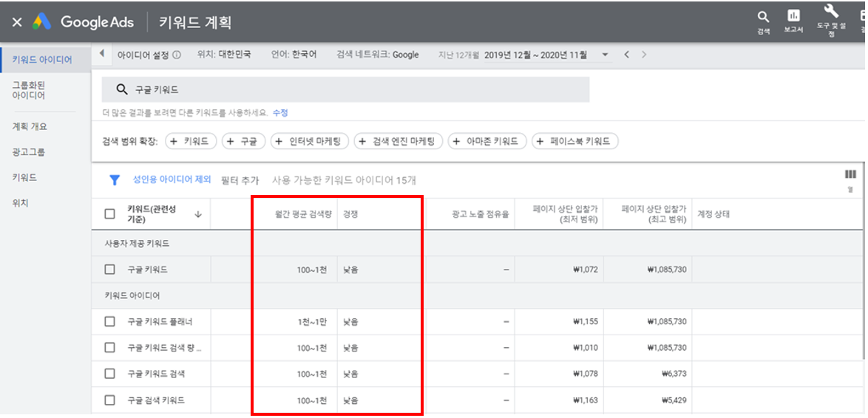The width and height of the screenshot is (868, 418).
Task: Open the 도구 및 설정 wrench icon
Action: [x=832, y=11]
